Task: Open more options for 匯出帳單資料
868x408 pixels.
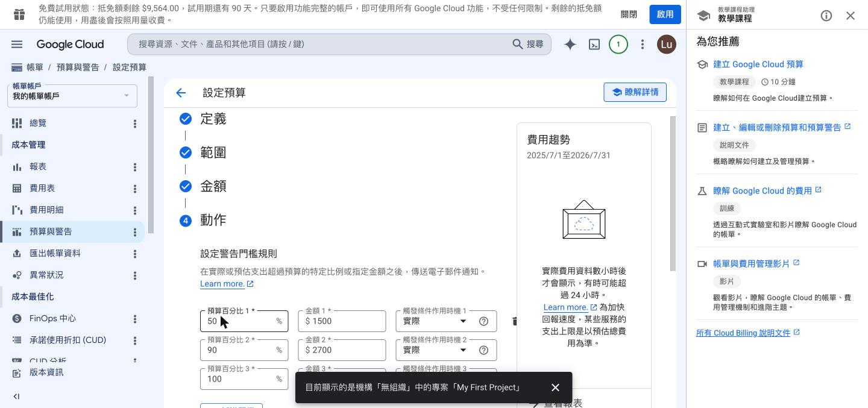Action: click(135, 254)
